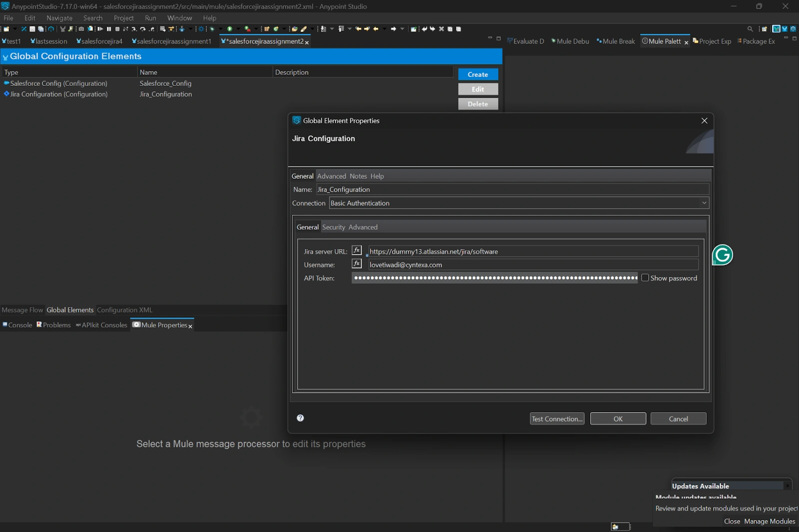The height and width of the screenshot is (532, 799).
Task: Open the Navigate menu
Action: [59, 18]
